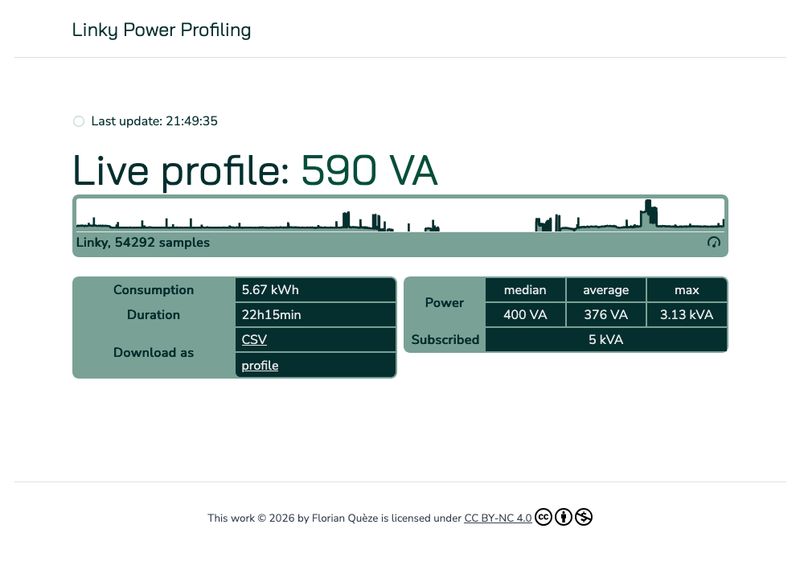800x561 pixels.
Task: Click the Last update timestamp text
Action: click(154, 122)
